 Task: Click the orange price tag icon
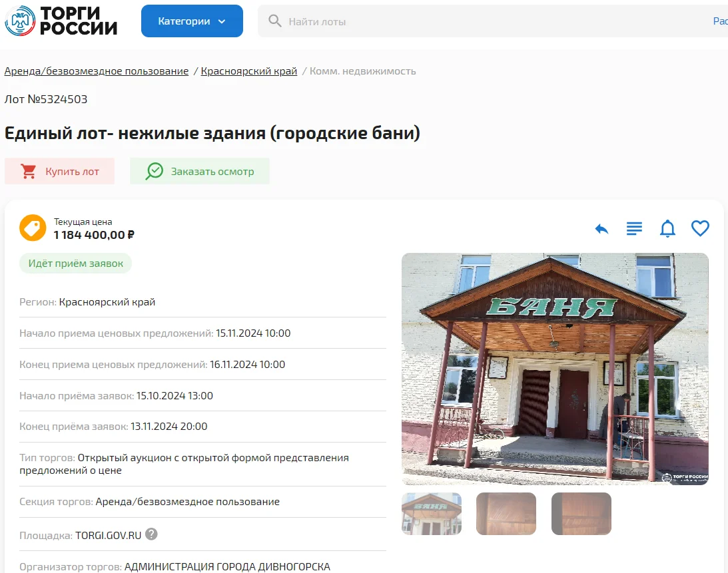point(33,228)
